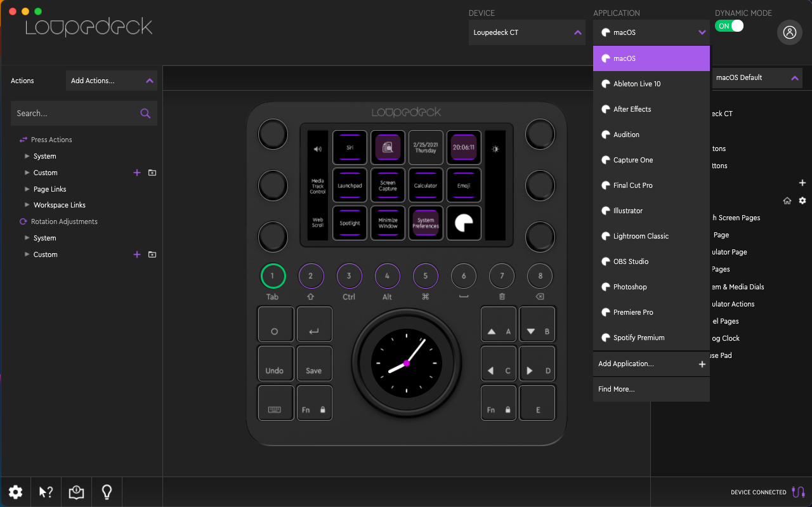Image resolution: width=812 pixels, height=507 pixels.
Task: Select Photoshop from the application list
Action: click(x=630, y=287)
